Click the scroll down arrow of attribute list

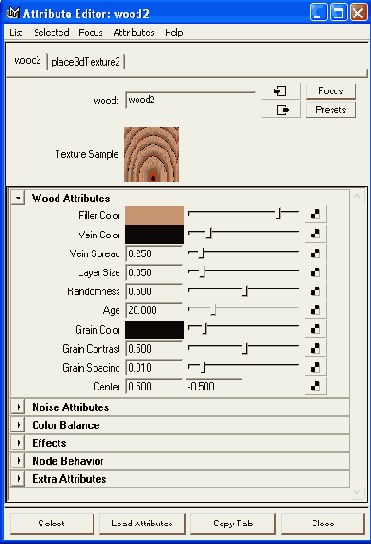click(357, 493)
